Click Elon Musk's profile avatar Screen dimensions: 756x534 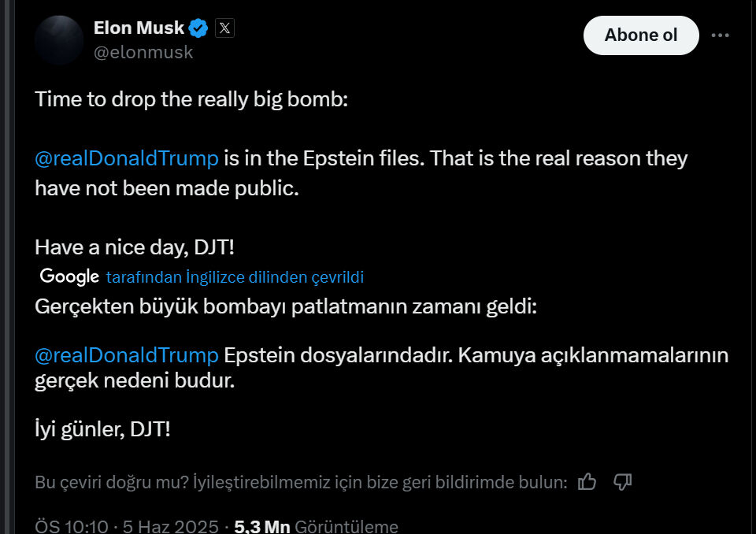tap(59, 39)
